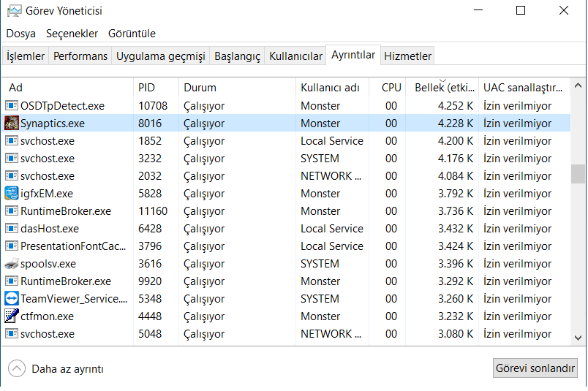Open the Seçenekler menu
This screenshot has height=391, width=588.
coord(72,34)
